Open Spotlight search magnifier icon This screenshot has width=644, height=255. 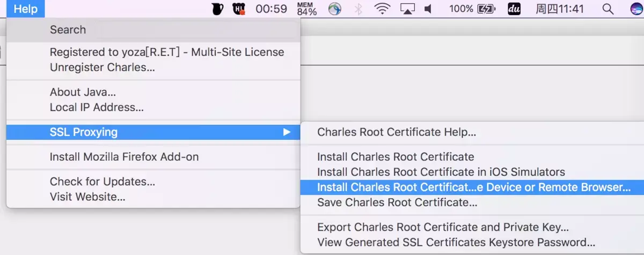(608, 9)
